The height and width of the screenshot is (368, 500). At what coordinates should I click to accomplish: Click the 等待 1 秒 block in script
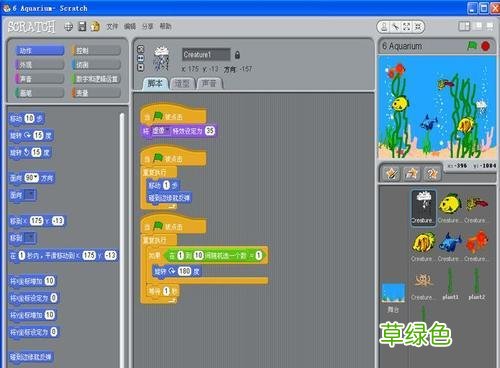coord(163,292)
